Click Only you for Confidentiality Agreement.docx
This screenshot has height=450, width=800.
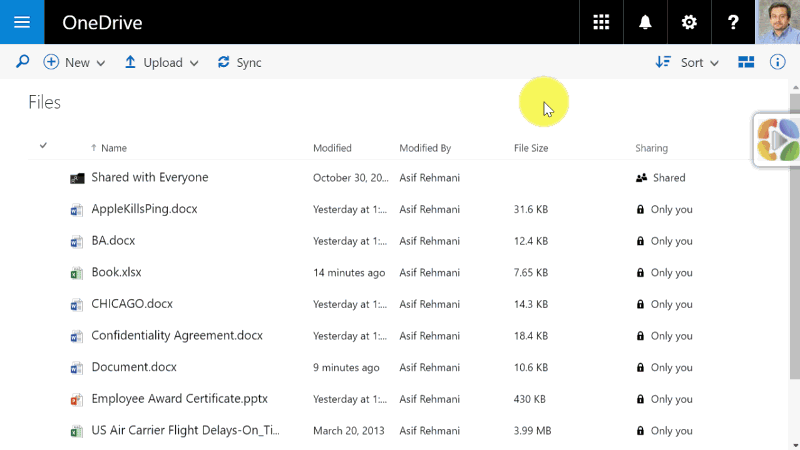pos(665,336)
